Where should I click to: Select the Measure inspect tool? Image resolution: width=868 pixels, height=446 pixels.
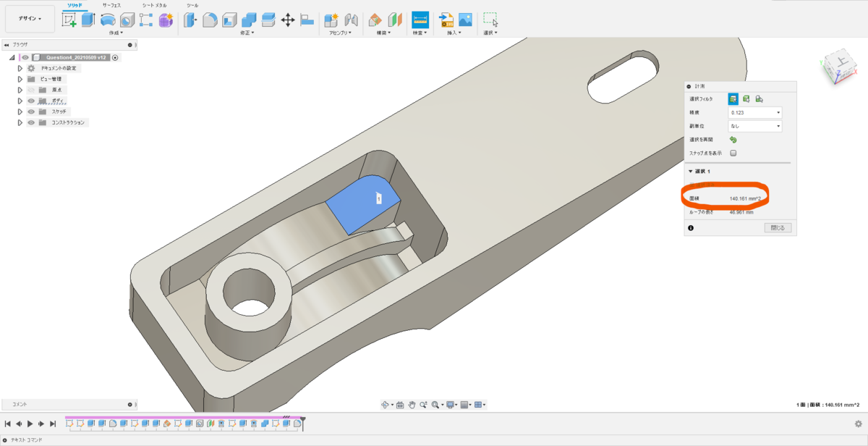pos(420,20)
